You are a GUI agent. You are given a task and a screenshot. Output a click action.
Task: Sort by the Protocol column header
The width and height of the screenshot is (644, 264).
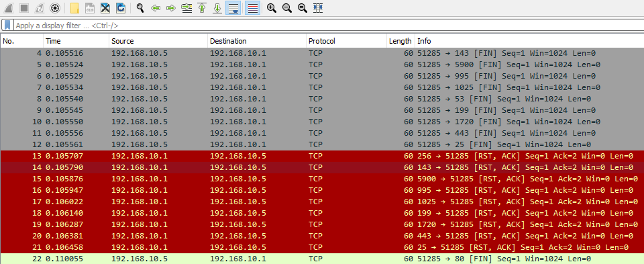347,41
